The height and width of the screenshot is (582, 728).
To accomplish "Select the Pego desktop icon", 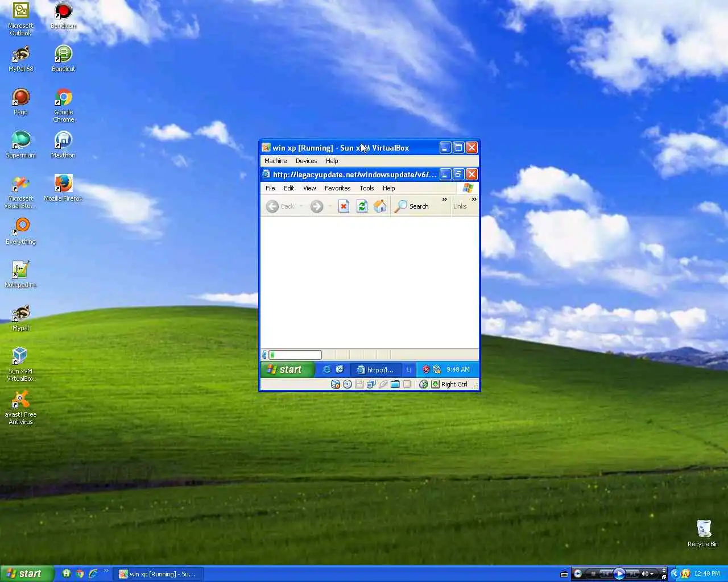I will (20, 102).
